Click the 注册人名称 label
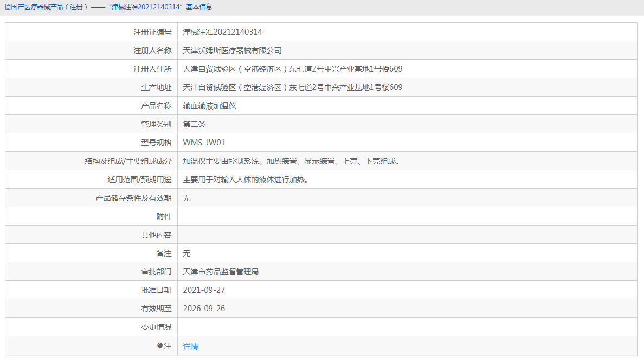644x359 pixels. click(x=152, y=50)
